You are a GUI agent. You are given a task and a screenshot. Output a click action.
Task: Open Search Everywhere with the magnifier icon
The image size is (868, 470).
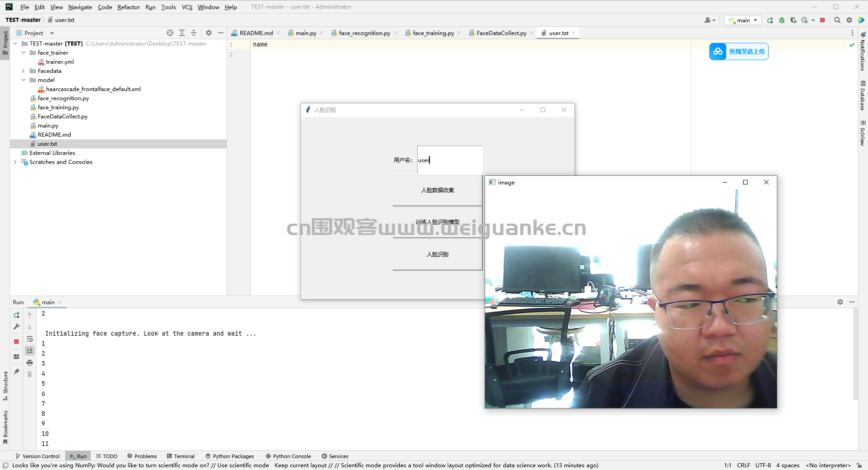(x=837, y=20)
